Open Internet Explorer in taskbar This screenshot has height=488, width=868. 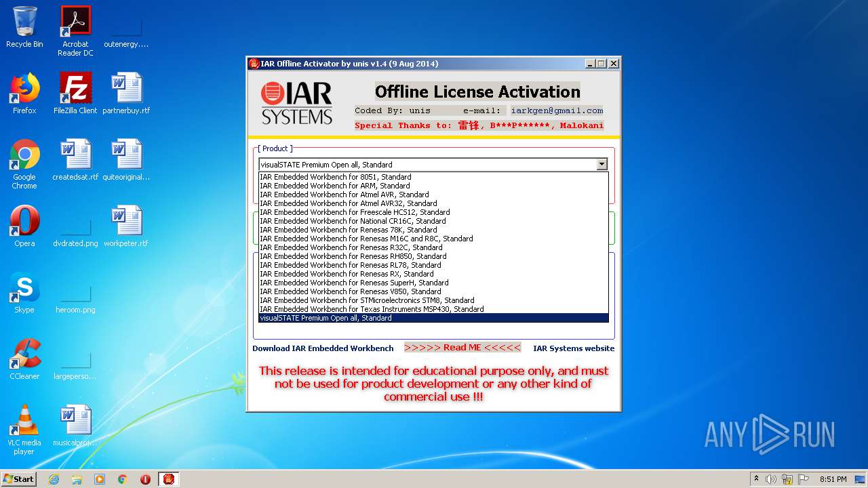click(x=54, y=479)
